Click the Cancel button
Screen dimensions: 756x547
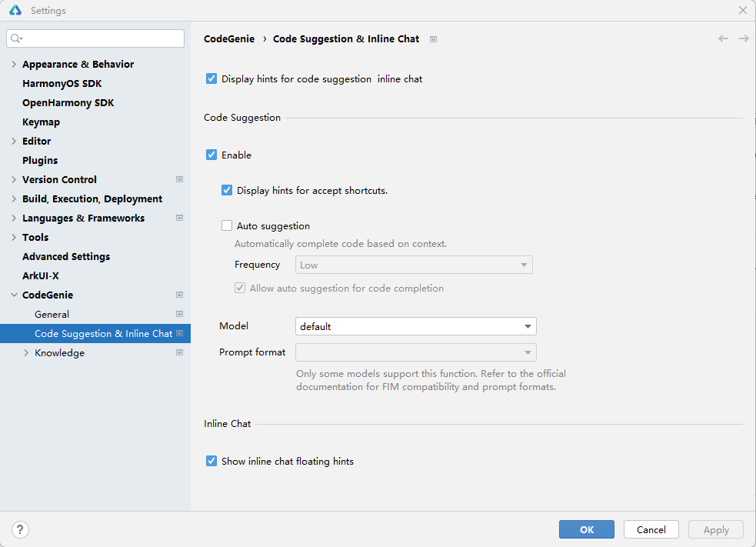(651, 529)
